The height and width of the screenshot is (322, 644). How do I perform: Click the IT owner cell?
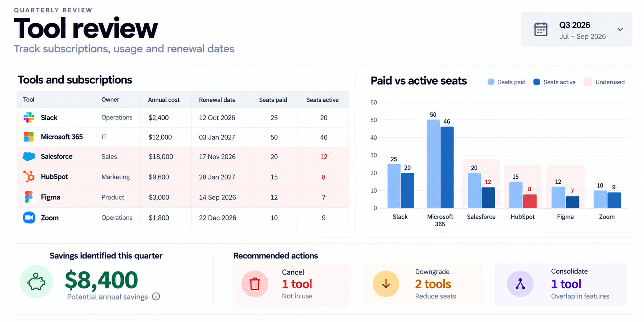pos(104,137)
